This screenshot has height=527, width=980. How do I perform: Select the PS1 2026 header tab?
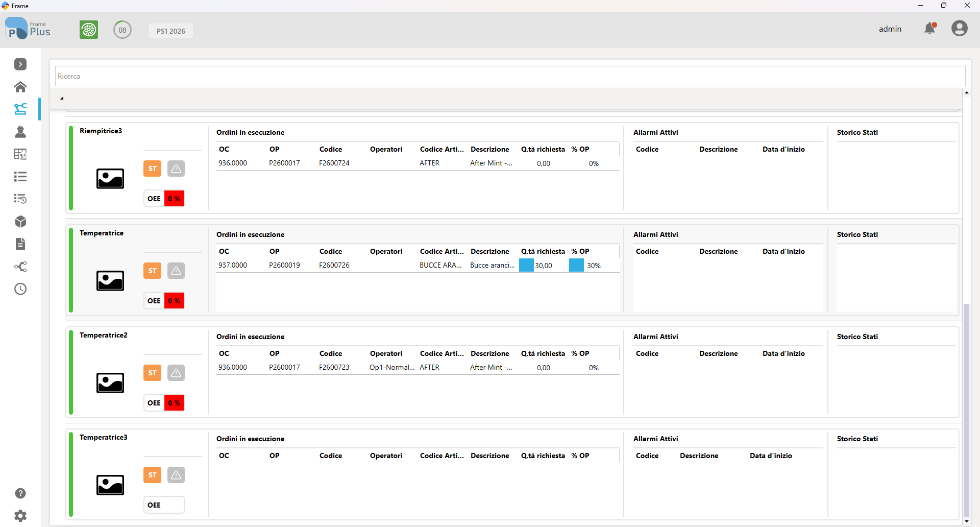coord(171,31)
